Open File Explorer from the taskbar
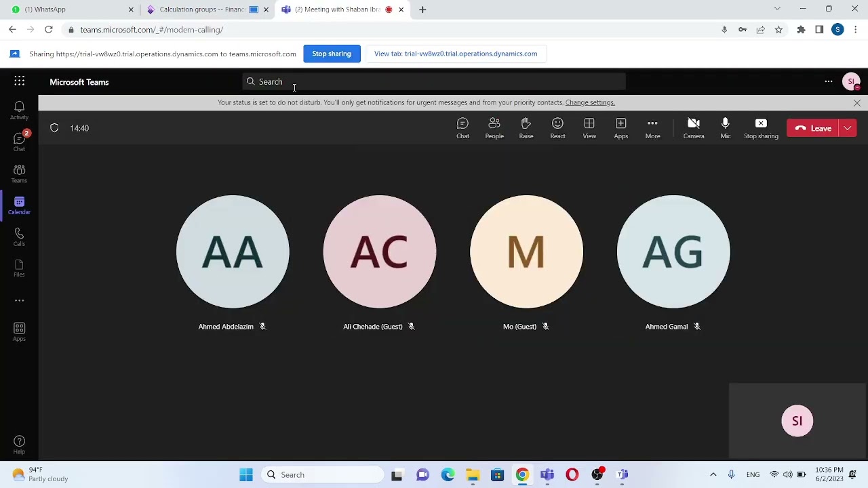 coord(473,474)
